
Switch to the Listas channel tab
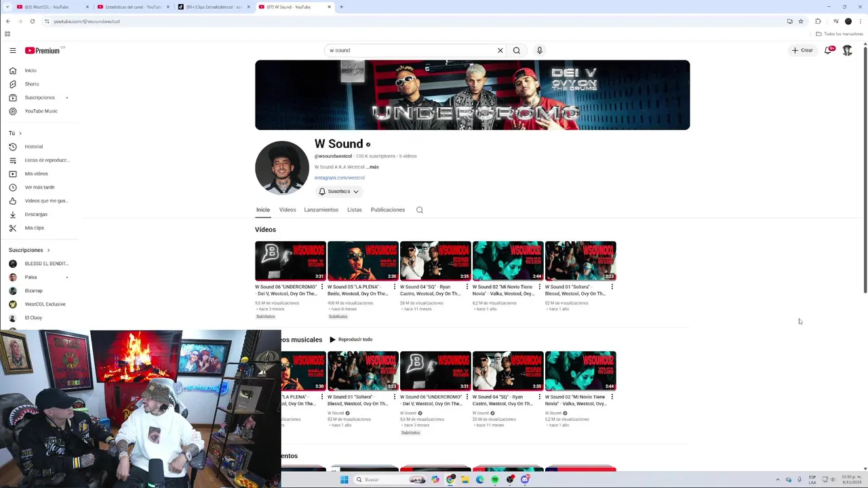pos(355,210)
